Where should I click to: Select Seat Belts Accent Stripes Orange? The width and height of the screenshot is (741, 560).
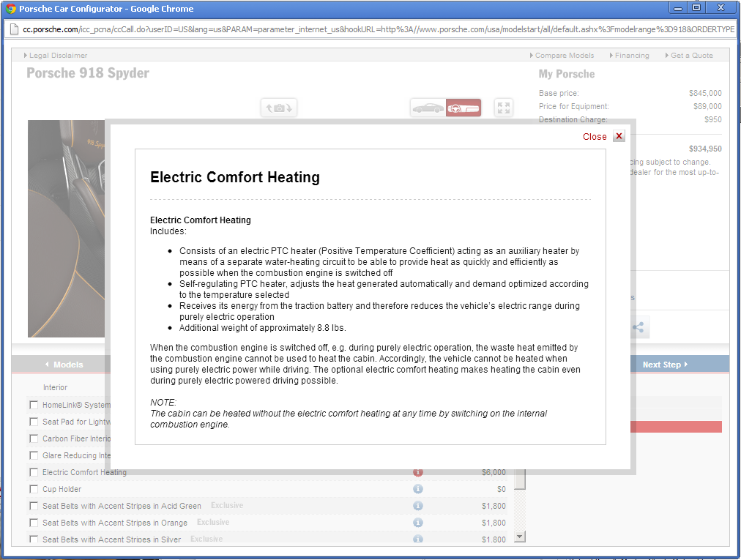(x=34, y=523)
